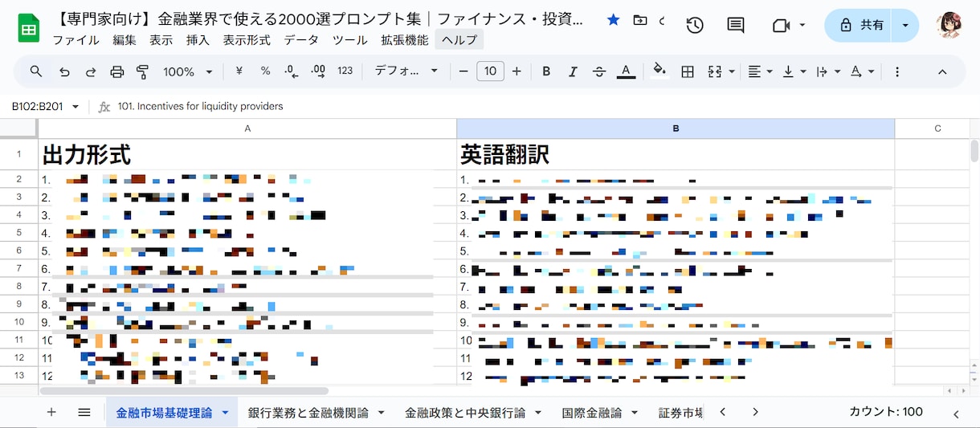Open the ツール menu

(350, 40)
